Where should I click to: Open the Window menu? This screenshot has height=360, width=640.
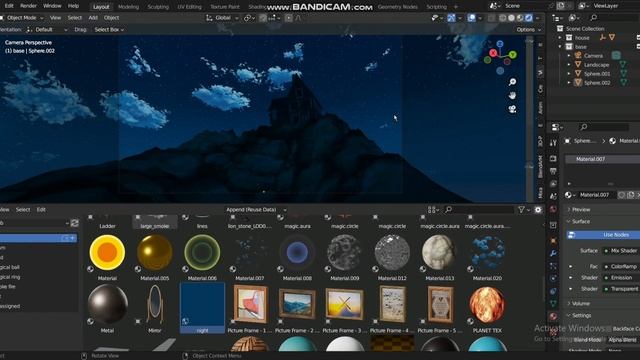[52, 6]
